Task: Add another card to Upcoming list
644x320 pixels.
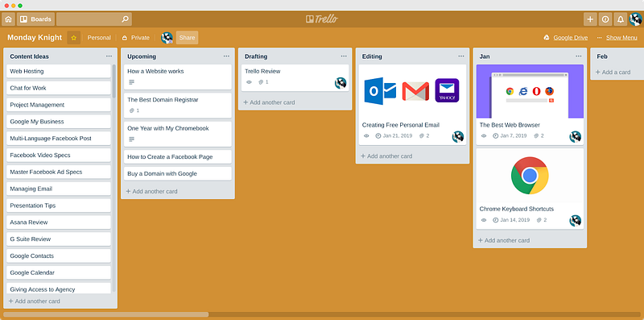Action: 151,191
